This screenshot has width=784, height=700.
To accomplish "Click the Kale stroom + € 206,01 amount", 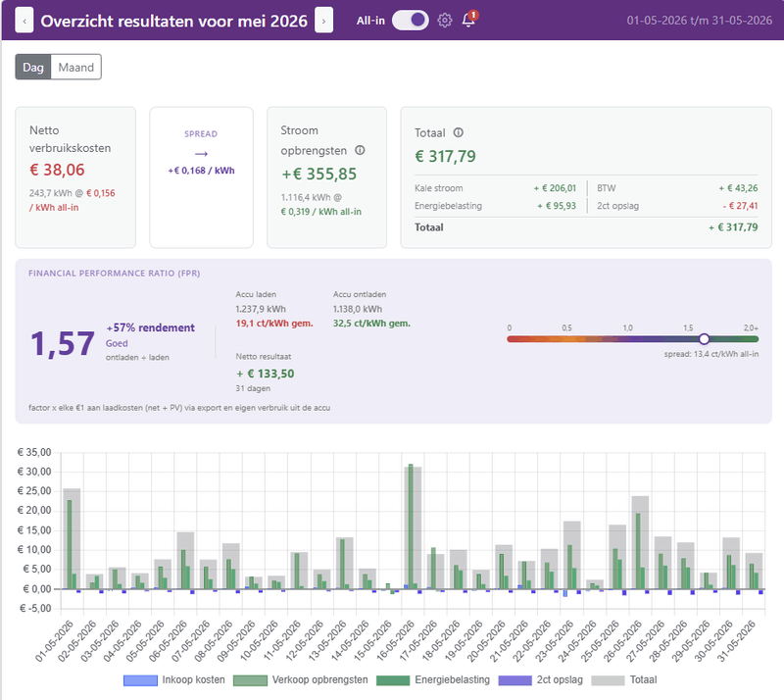I will point(555,188).
